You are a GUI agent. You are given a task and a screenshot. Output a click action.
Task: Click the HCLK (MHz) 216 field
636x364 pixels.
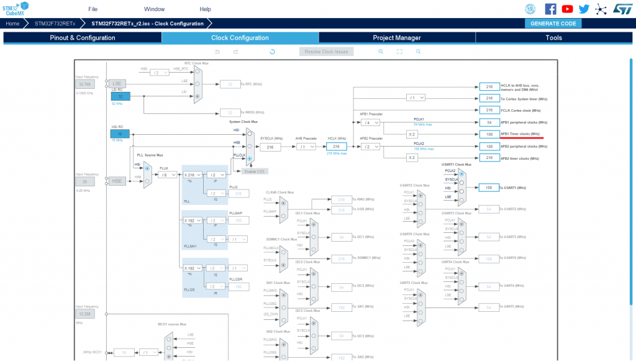pyautogui.click(x=336, y=147)
